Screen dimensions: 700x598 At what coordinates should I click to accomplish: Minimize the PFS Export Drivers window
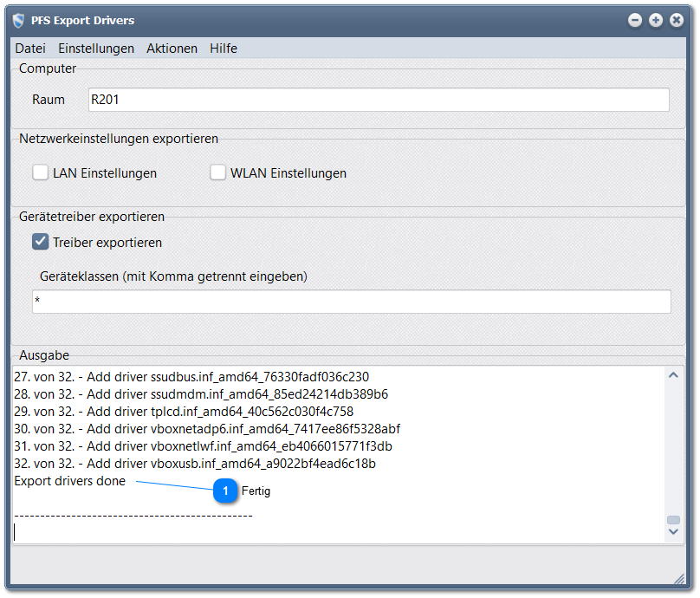coord(635,20)
